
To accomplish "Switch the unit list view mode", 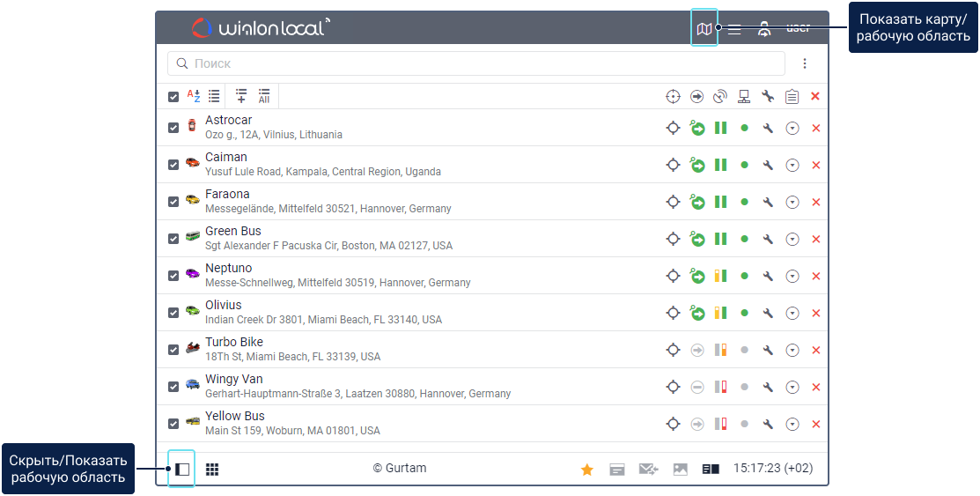I will (x=214, y=96).
